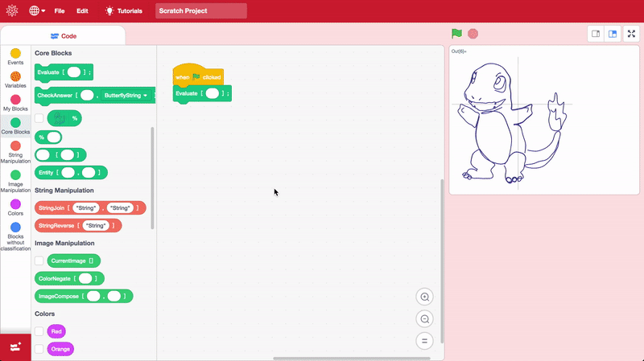Select the Variables category
The height and width of the screenshot is (361, 644).
(x=15, y=80)
